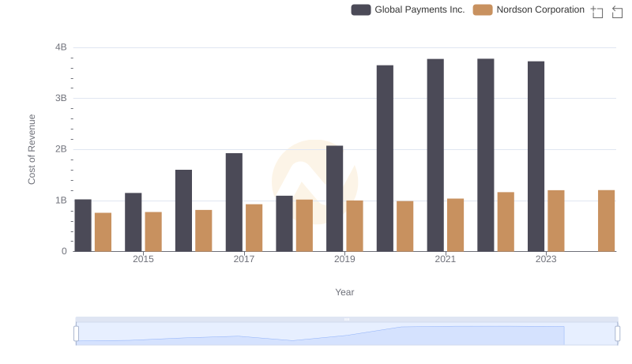Click Nordson bar for 2023
The height and width of the screenshot is (364, 632).
coord(556,221)
